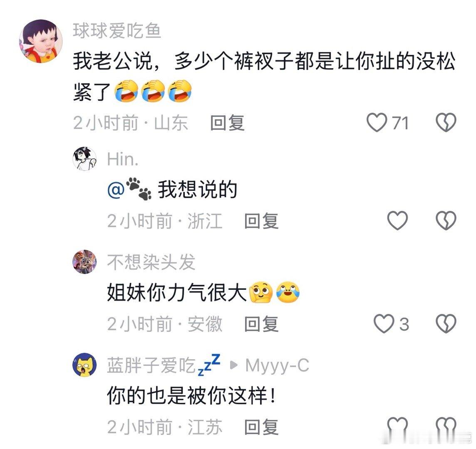
Task: Tap 回复 under the 江苏 comment
Action: tap(261, 427)
